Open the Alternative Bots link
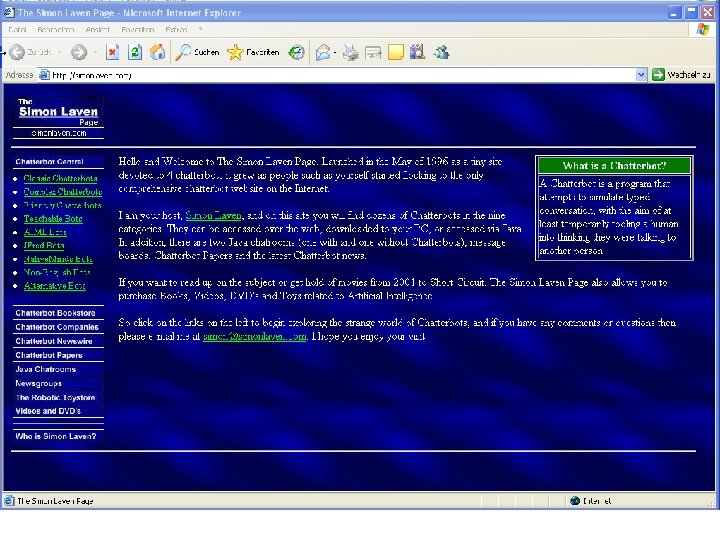This screenshot has width=720, height=540. point(55,286)
